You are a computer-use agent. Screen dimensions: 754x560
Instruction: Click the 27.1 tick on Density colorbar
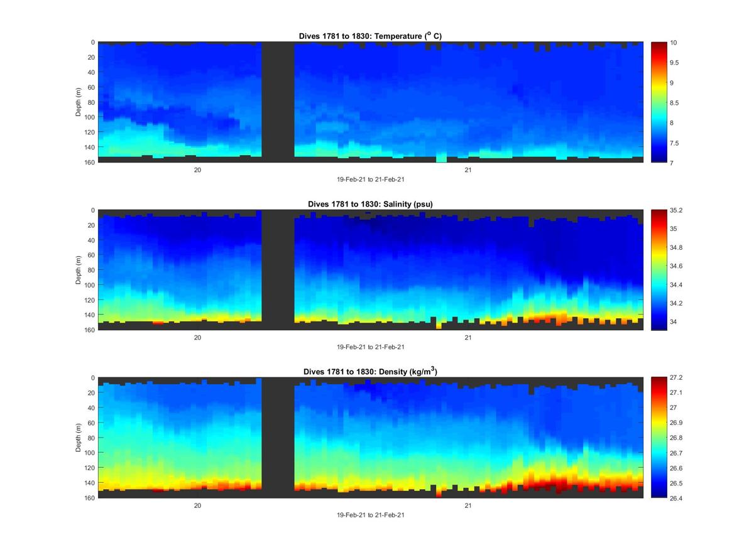tap(676, 393)
